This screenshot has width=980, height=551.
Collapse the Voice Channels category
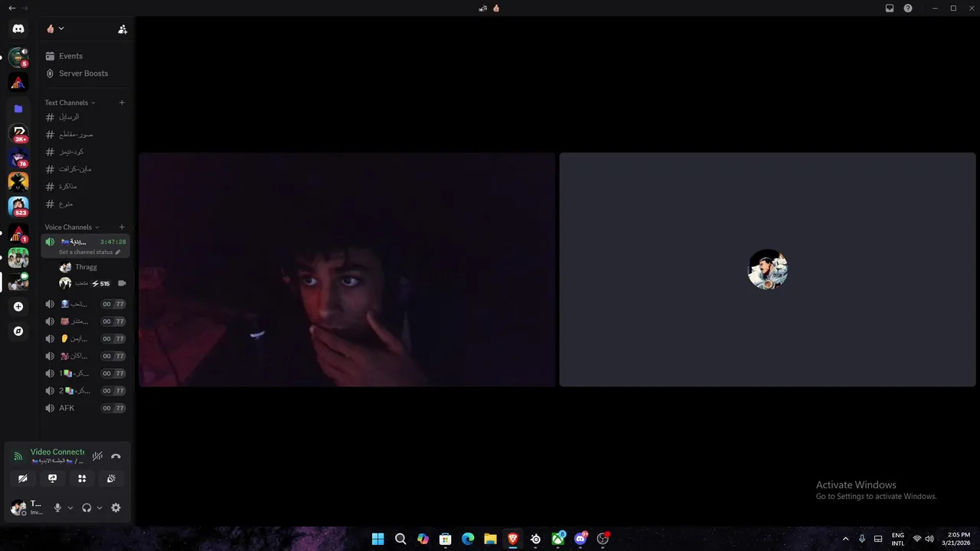pos(72,227)
